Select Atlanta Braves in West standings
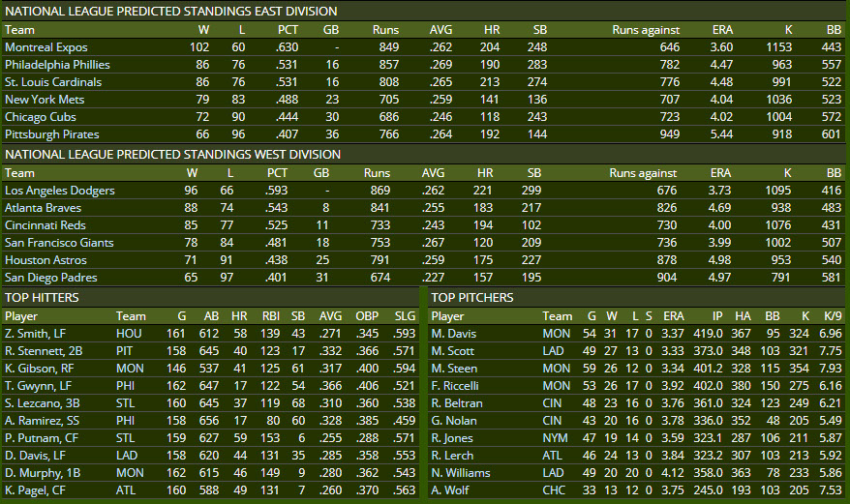 (43, 208)
